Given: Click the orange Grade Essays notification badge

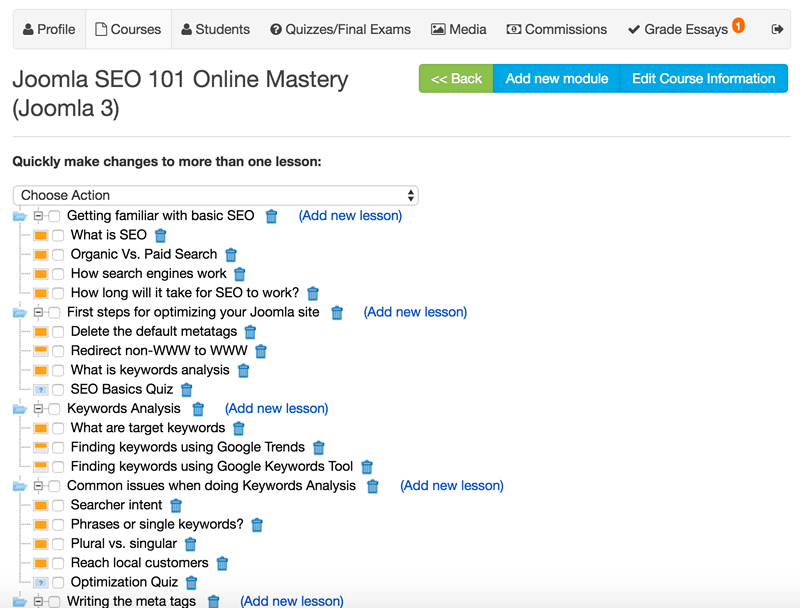Looking at the screenshot, I should point(738,25).
